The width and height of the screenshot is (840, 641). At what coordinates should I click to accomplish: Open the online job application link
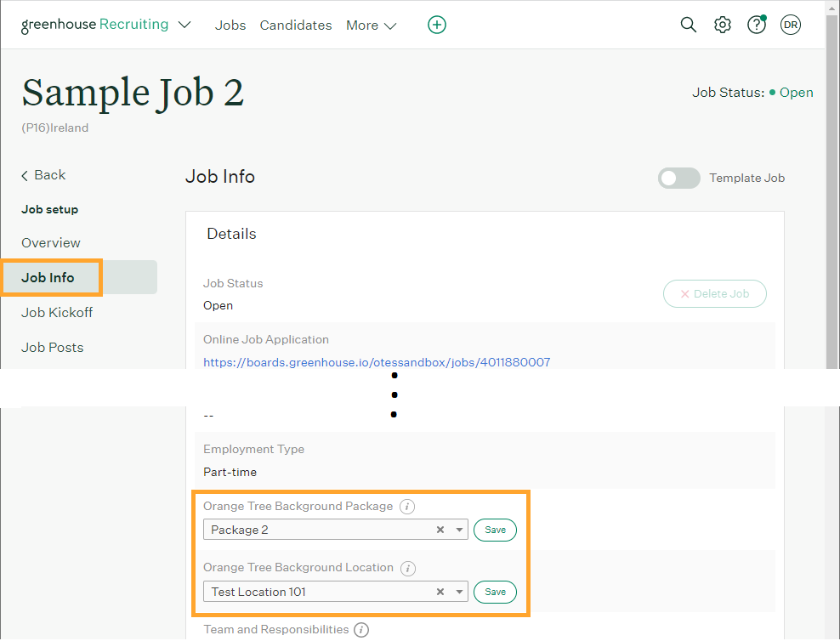tap(377, 362)
